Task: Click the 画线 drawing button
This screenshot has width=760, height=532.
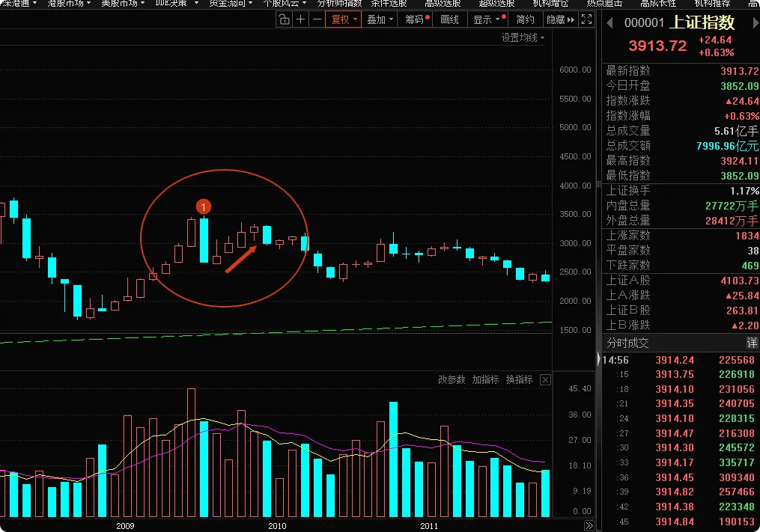Action: click(x=449, y=19)
